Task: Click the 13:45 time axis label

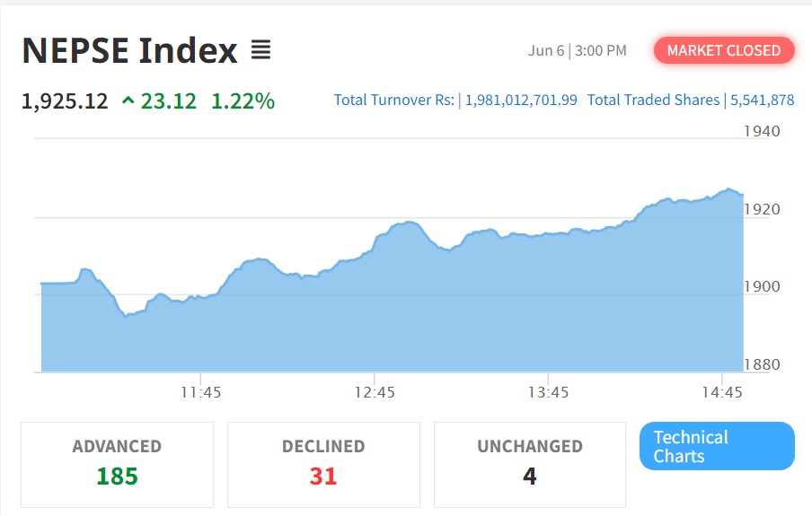Action: click(549, 392)
